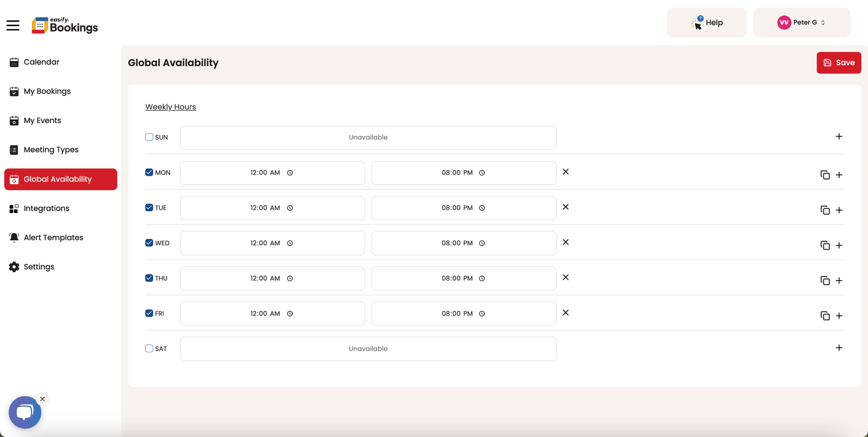Open the hamburger navigation menu
Screen dimensions: 868x437
(x=12, y=25)
